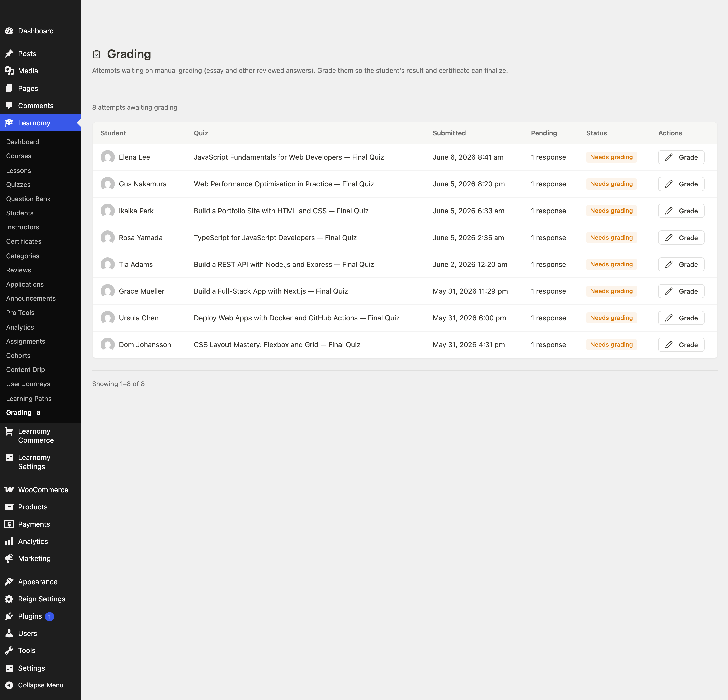The image size is (728, 700).
Task: Open the Announcements submenu item
Action: point(31,298)
